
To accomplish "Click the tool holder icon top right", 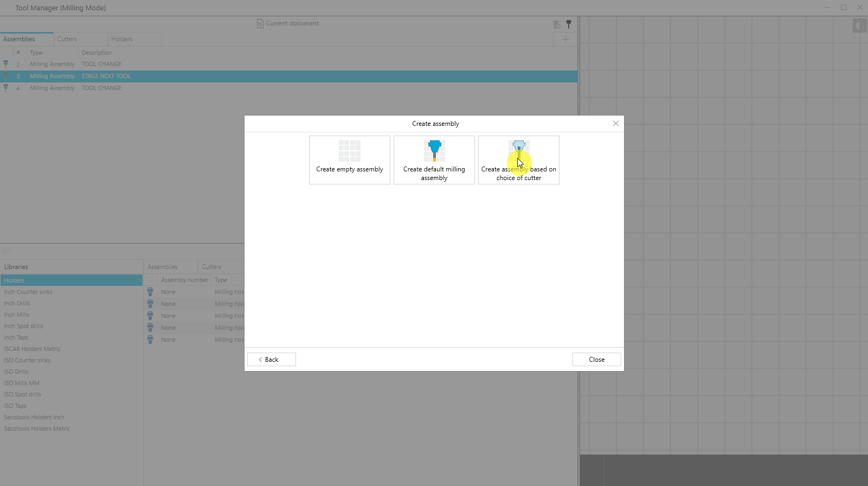I will point(569,24).
